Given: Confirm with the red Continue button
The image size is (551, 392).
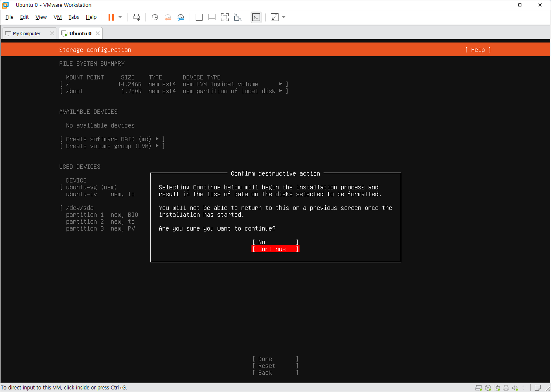Looking at the screenshot, I should [x=275, y=249].
